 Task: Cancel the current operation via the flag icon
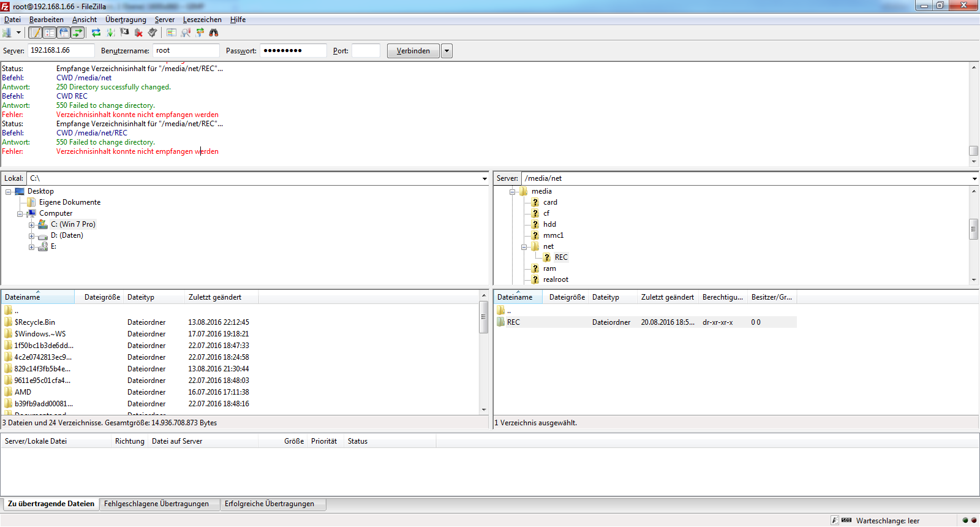(x=125, y=33)
